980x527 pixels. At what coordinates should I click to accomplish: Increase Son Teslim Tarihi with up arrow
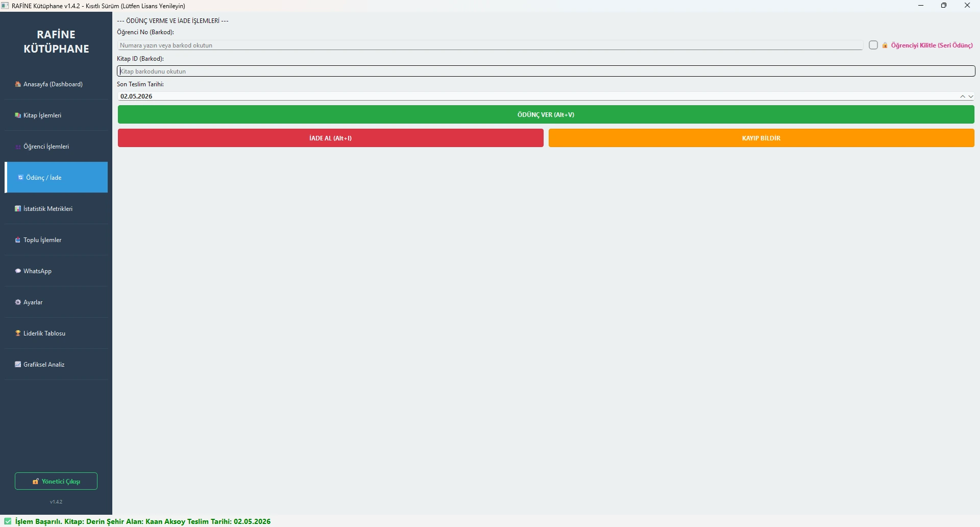(x=963, y=96)
